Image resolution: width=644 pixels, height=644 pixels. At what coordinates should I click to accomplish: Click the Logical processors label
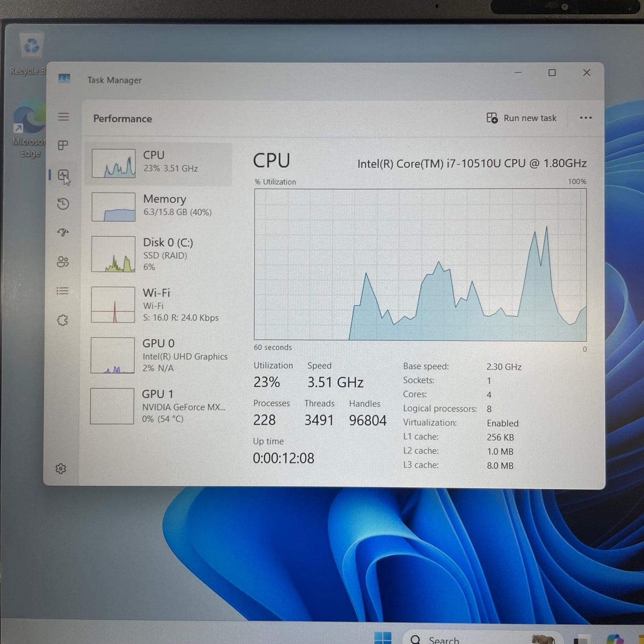[x=440, y=409]
